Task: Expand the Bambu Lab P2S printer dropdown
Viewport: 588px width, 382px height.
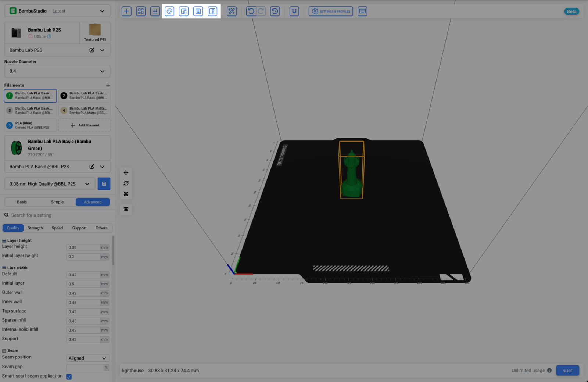Action: (x=102, y=50)
